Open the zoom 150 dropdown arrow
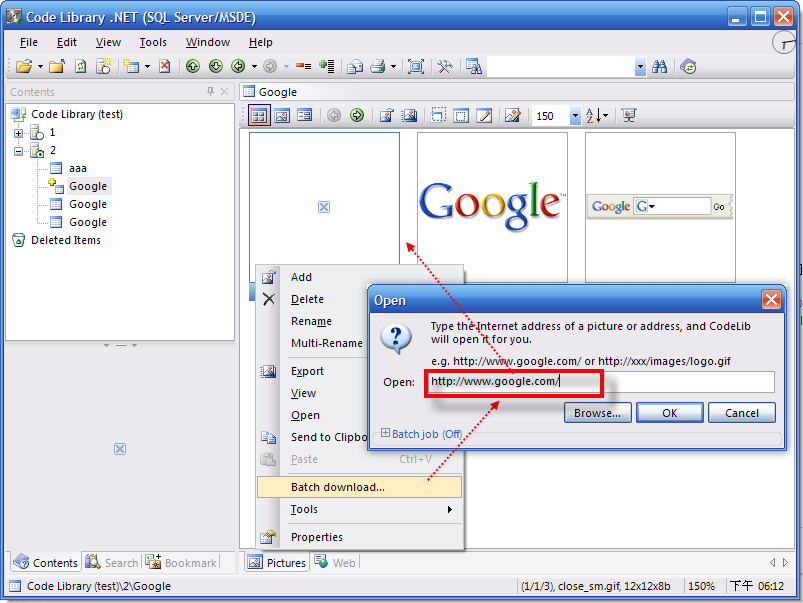803x603 pixels. coord(576,115)
